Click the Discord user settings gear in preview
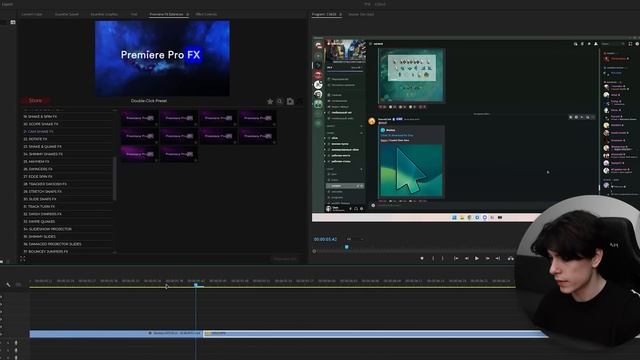 click(361, 209)
